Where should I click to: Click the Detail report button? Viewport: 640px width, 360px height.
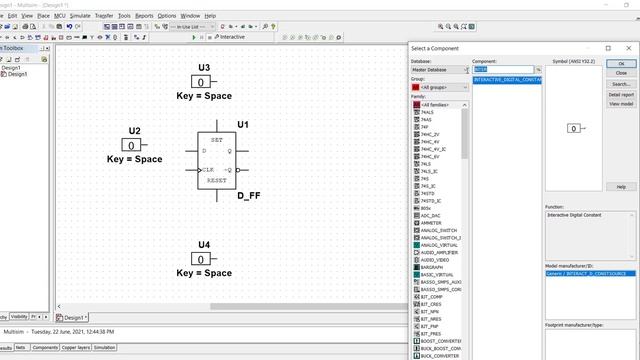pos(621,95)
